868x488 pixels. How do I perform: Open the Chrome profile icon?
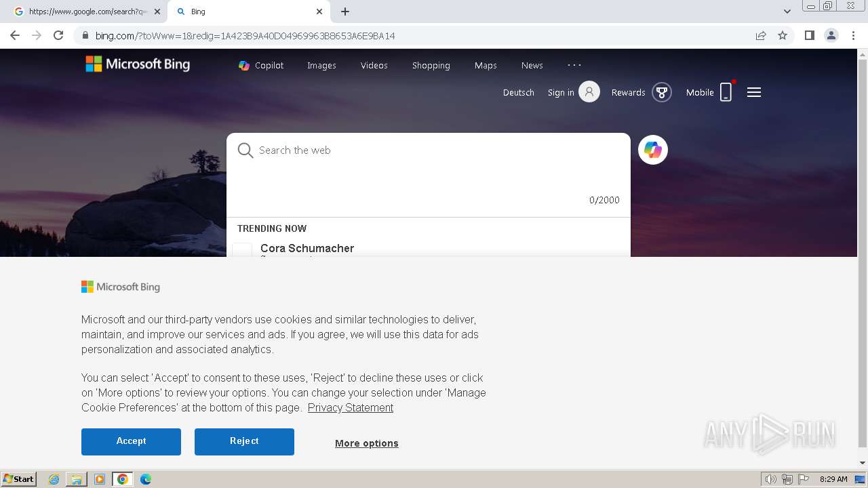point(831,35)
